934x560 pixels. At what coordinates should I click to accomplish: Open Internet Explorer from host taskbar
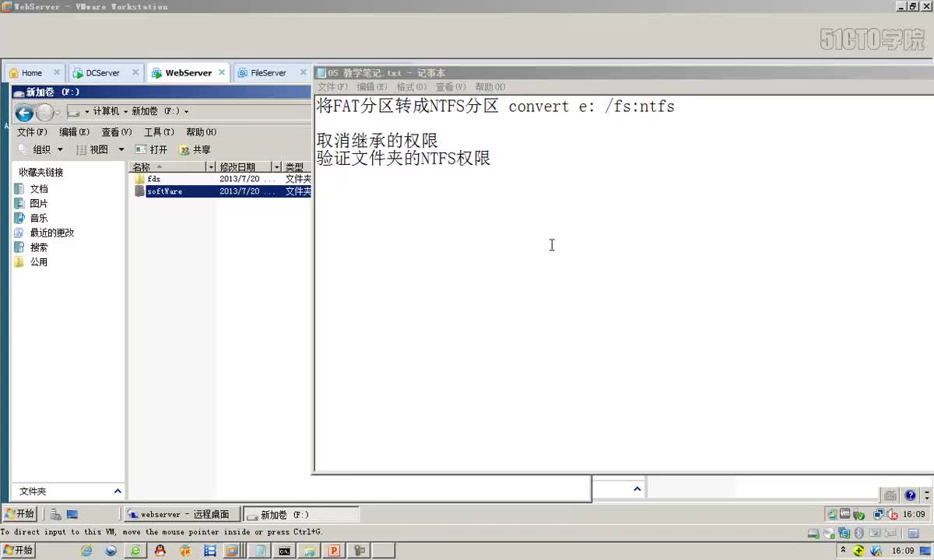coord(86,551)
